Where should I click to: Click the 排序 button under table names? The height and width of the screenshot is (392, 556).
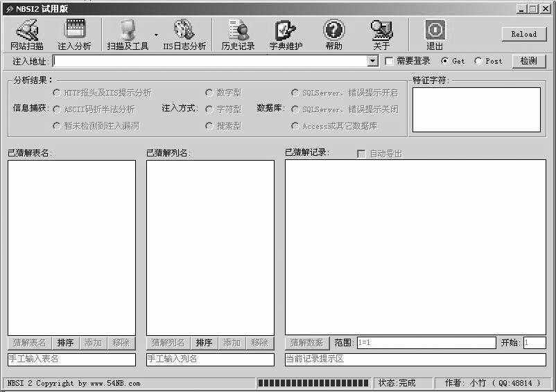65,343
